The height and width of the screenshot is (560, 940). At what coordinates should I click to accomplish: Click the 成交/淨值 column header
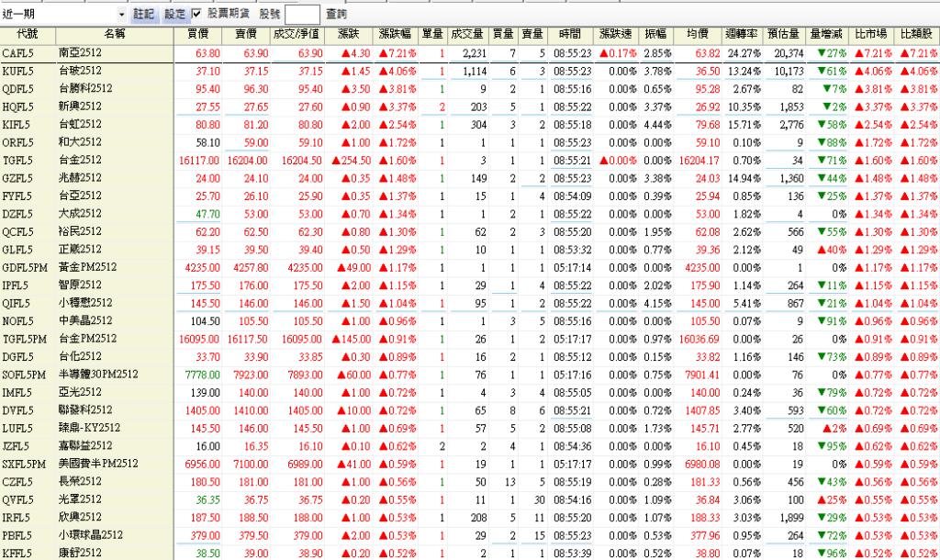point(298,34)
